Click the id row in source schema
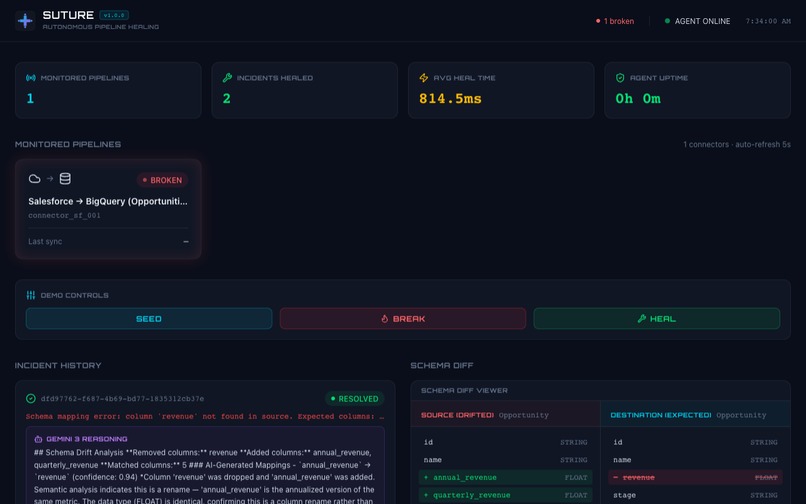This screenshot has width=806, height=504. pos(505,442)
